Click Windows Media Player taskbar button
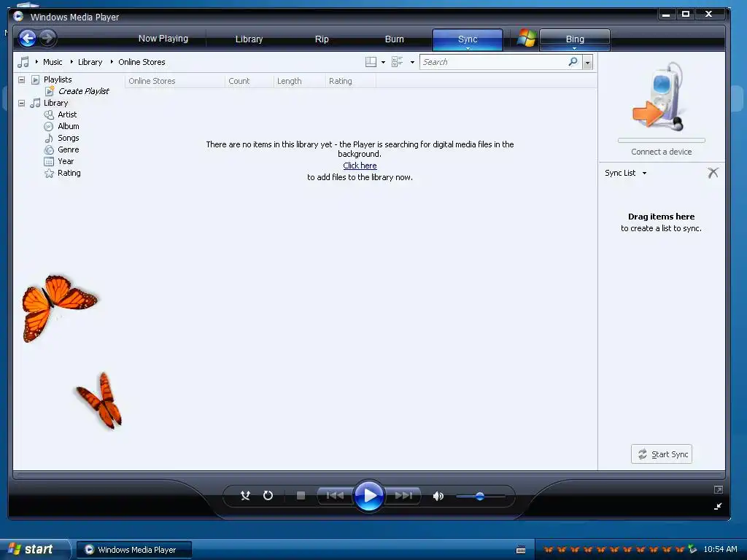 click(134, 550)
